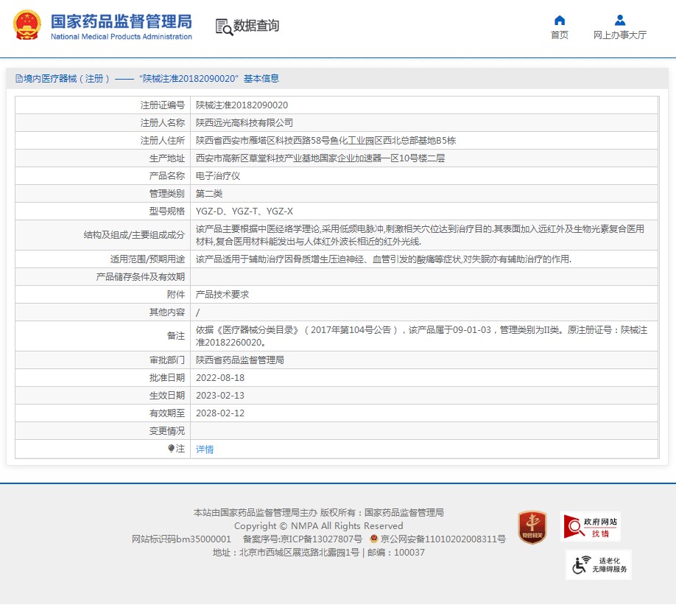
Task: Select the registration number 陕械注准20182090020 value
Action: (x=242, y=105)
